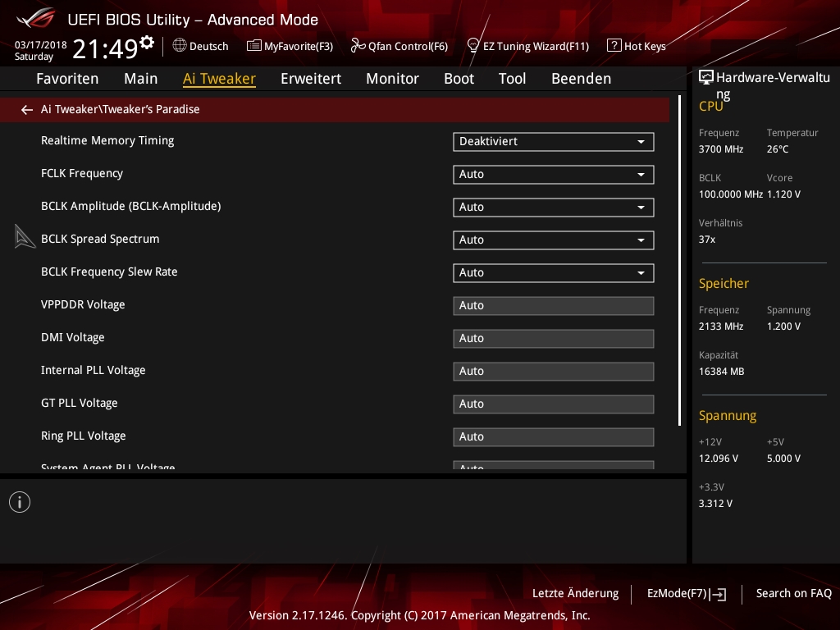Click the EZ Tuning Wizard bulb icon
840x630 pixels.
(473, 46)
